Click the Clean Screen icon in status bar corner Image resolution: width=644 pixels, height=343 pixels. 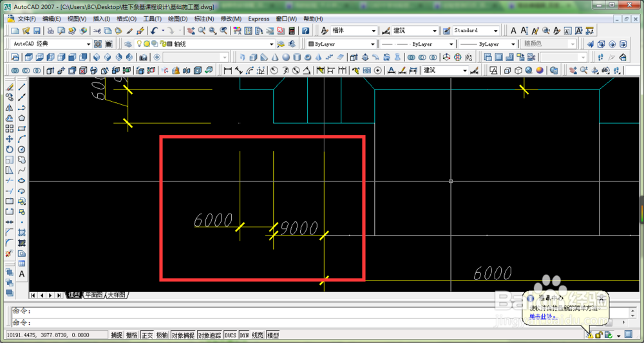point(628,335)
